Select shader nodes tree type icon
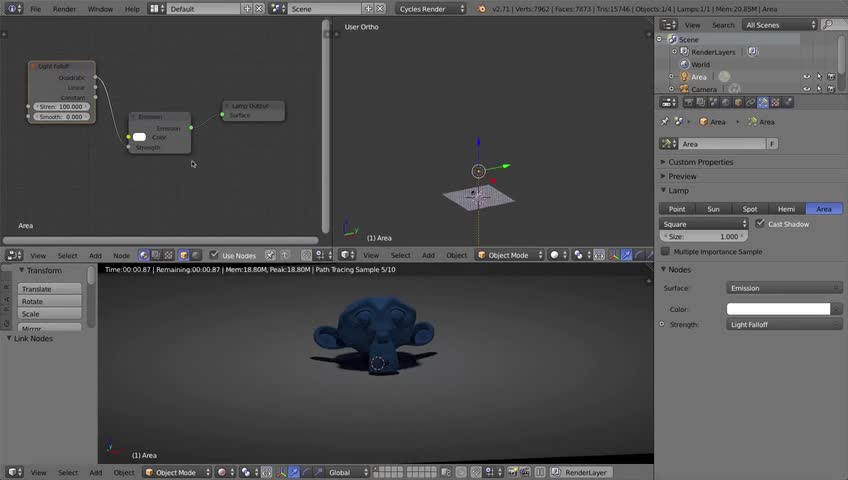This screenshot has height=480, width=848. coord(143,255)
